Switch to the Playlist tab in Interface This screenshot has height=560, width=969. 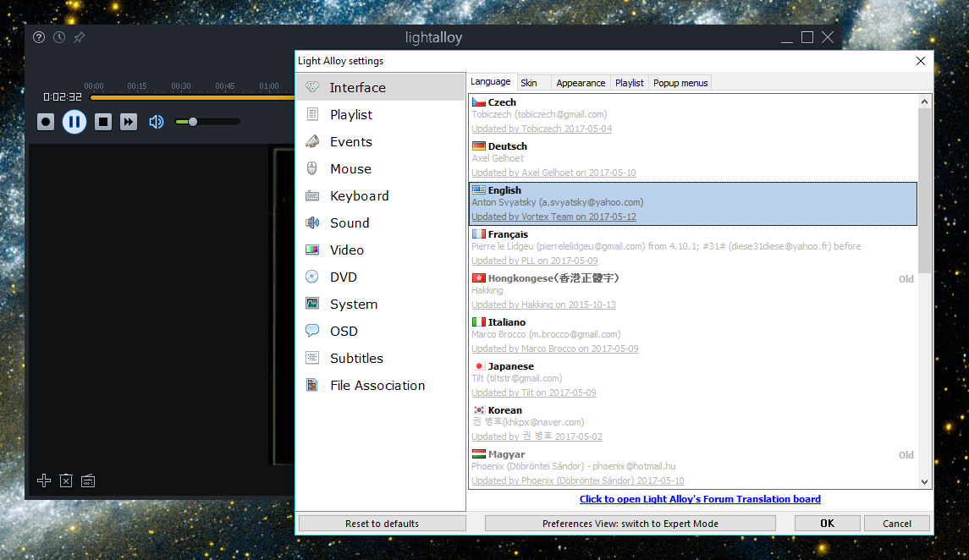click(630, 83)
